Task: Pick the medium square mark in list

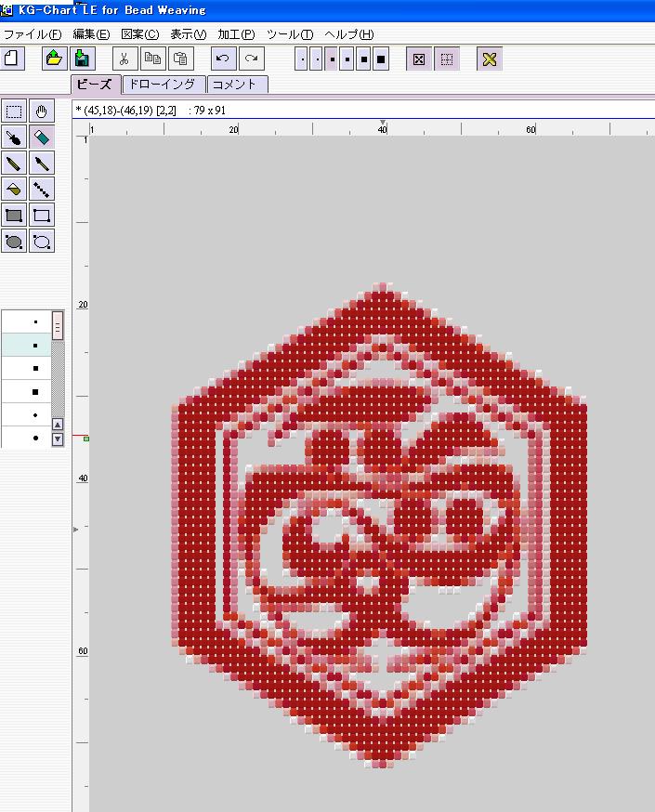Action: (26, 368)
